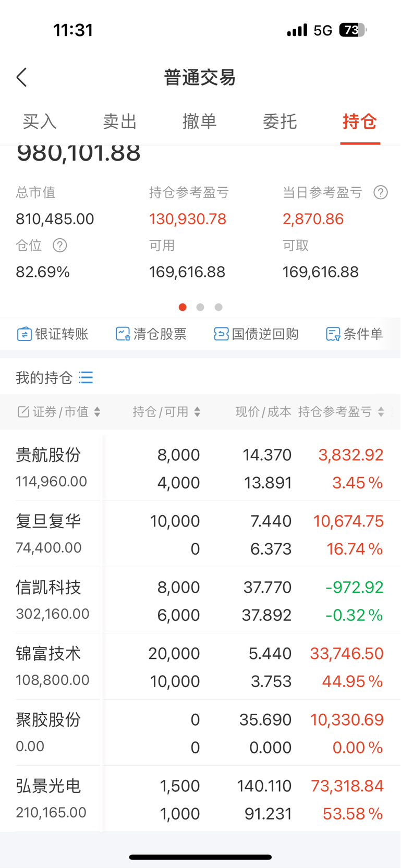The image size is (401, 868).
Task: Tap 贵航股份 market value 114,960.00
Action: [x=51, y=481]
